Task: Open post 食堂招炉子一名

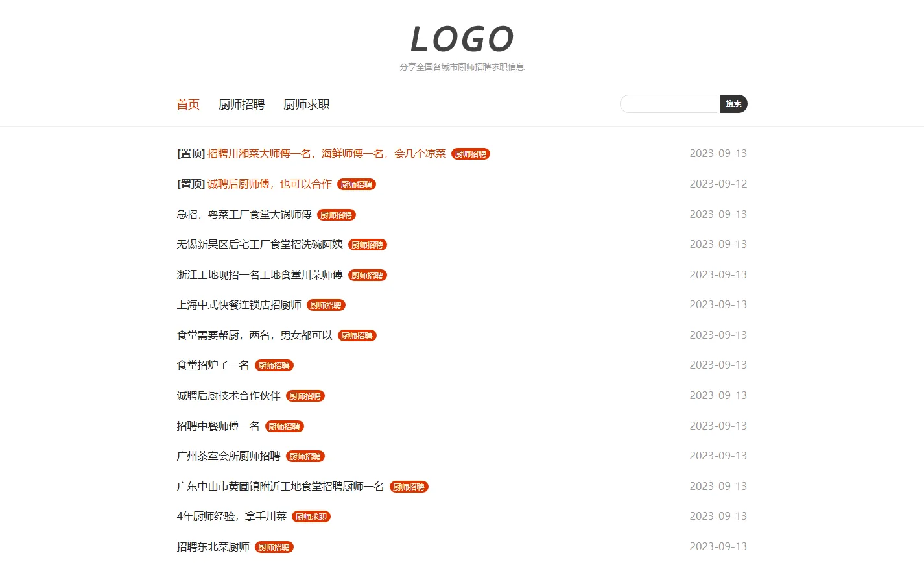Action: point(213,365)
